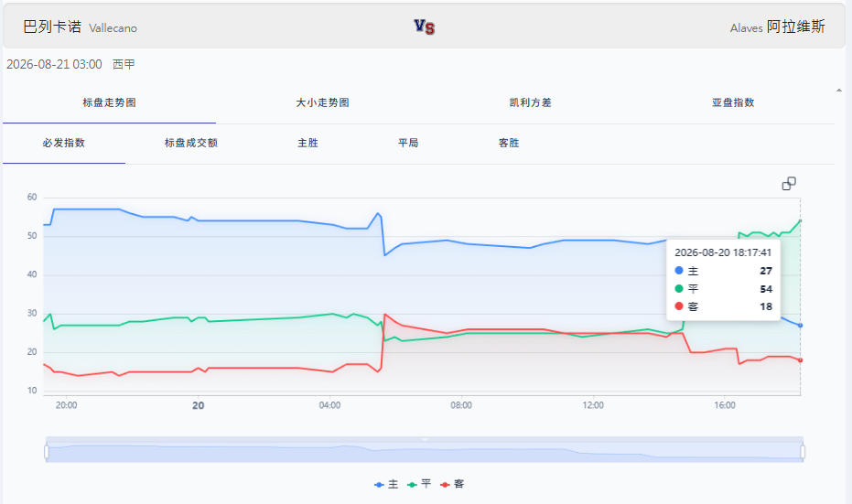
Task: Click the match date 2026-08-21 03:00
Action: tap(54, 64)
